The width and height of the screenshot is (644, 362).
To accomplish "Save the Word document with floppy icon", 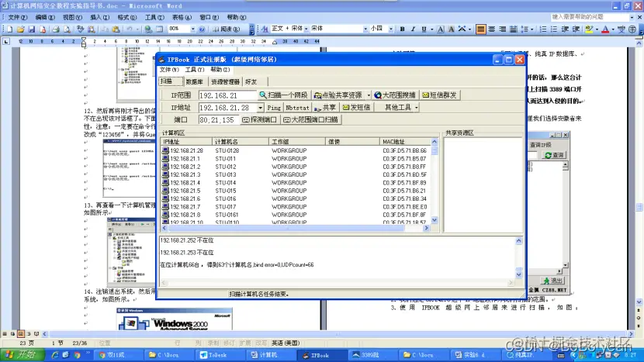I will tap(31, 29).
